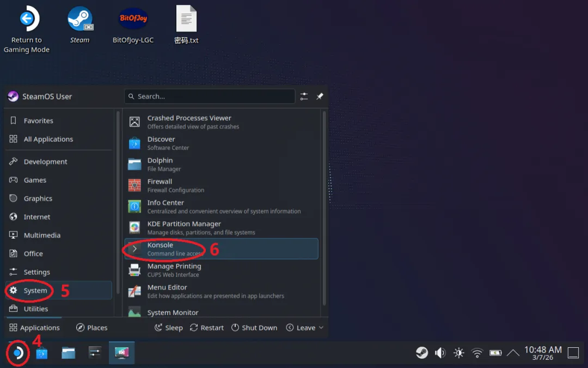Open the Internet category
Screen dimensions: 588x368
pos(59,216)
